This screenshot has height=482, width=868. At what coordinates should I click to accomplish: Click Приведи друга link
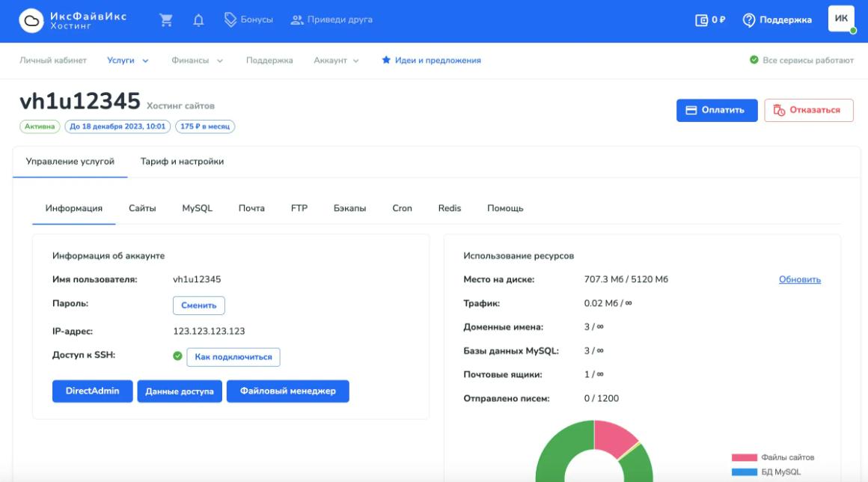point(340,20)
